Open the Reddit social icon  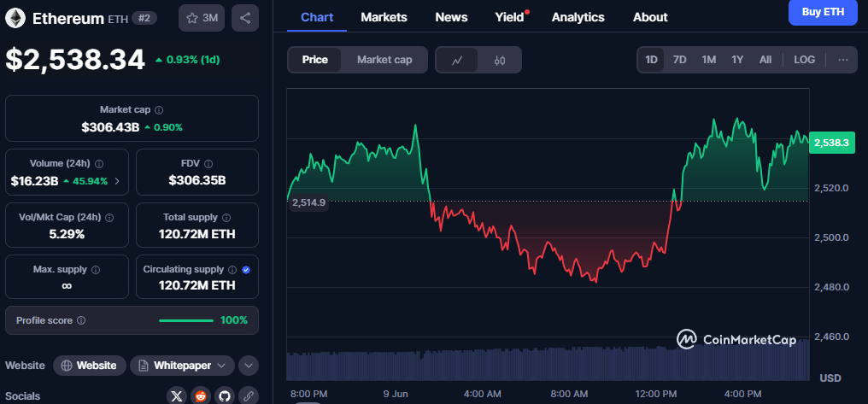pos(201,395)
